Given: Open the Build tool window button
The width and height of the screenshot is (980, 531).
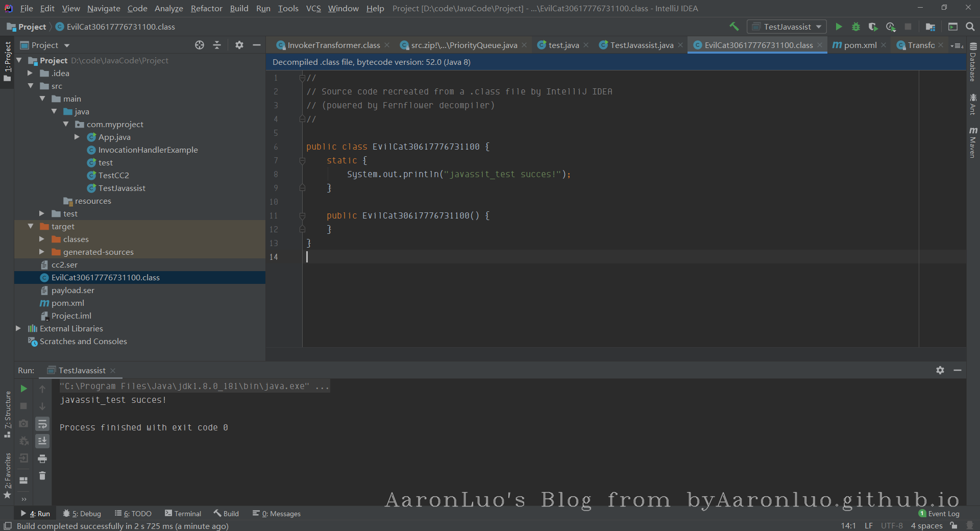Looking at the screenshot, I should (x=226, y=514).
